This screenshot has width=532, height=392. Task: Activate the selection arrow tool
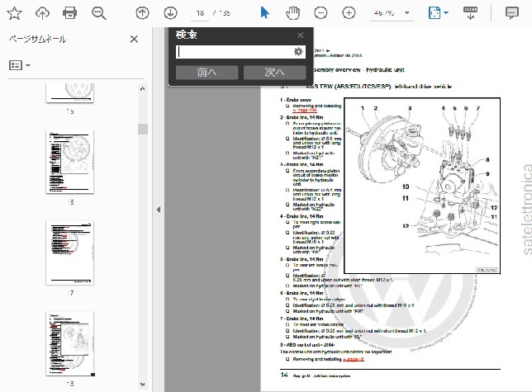tap(264, 13)
